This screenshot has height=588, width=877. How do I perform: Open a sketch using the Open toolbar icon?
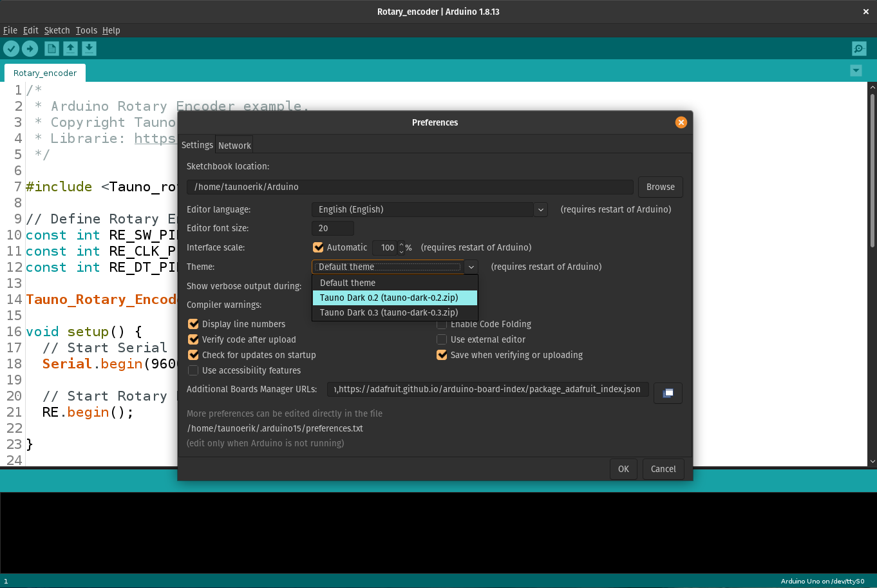coord(70,48)
